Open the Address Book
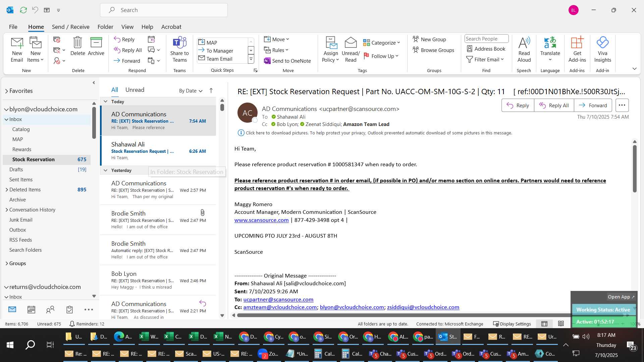 click(486, 49)
